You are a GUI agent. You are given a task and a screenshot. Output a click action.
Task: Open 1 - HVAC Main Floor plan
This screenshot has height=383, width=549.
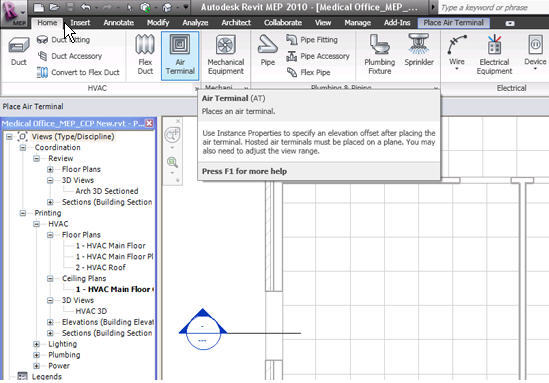[x=110, y=246]
